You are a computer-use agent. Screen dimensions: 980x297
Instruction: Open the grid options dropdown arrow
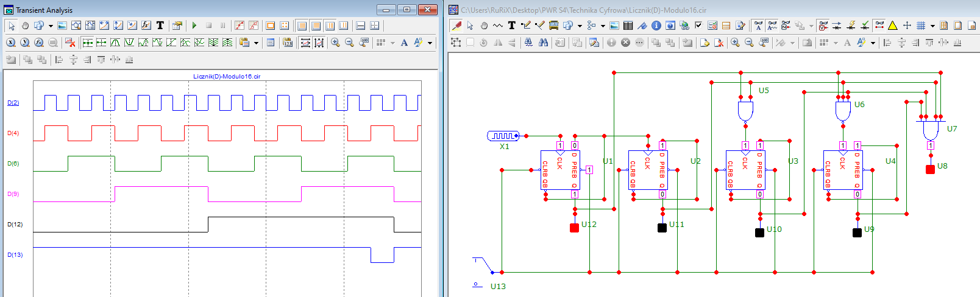point(932,26)
